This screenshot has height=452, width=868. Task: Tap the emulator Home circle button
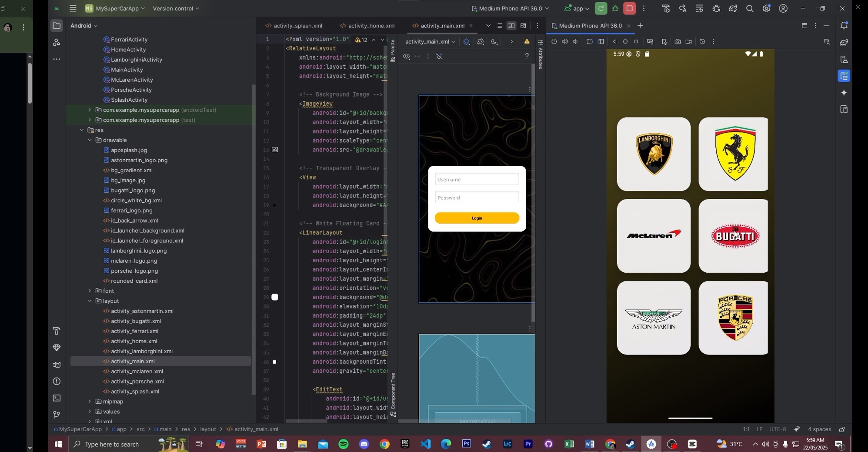coord(625,42)
